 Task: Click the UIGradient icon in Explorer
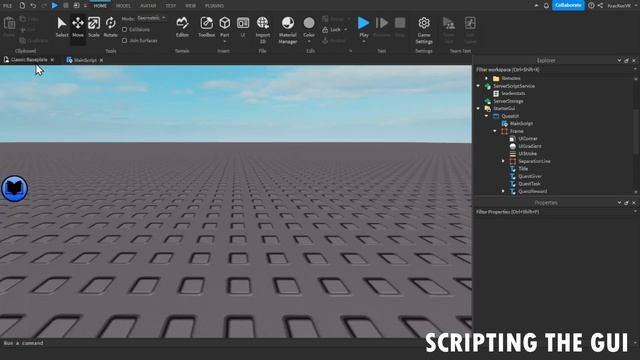tap(513, 146)
